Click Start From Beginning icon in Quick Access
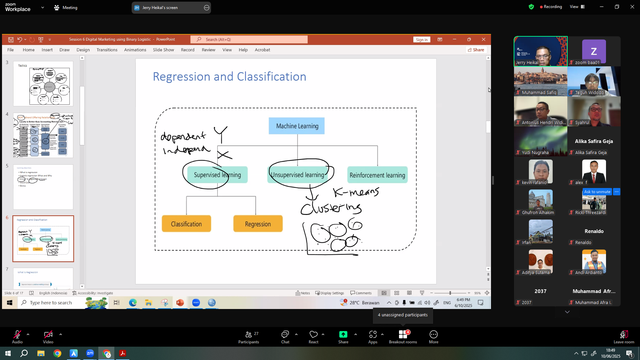The width and height of the screenshot is (640, 360). click(x=40, y=40)
